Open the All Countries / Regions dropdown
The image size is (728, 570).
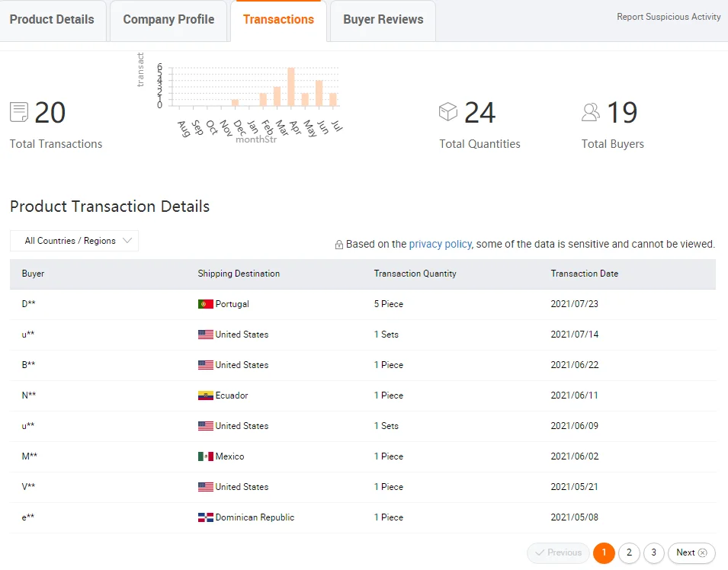pos(74,241)
